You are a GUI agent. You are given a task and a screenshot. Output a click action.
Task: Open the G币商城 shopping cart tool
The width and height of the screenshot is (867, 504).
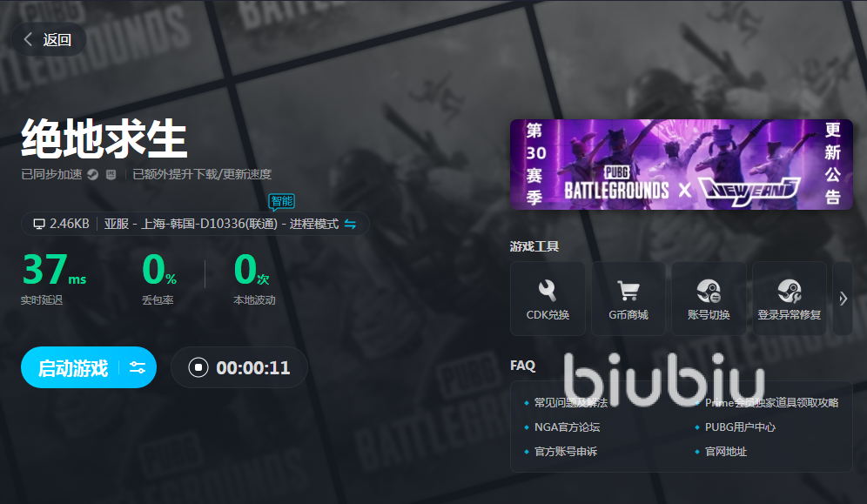pyautogui.click(x=628, y=298)
